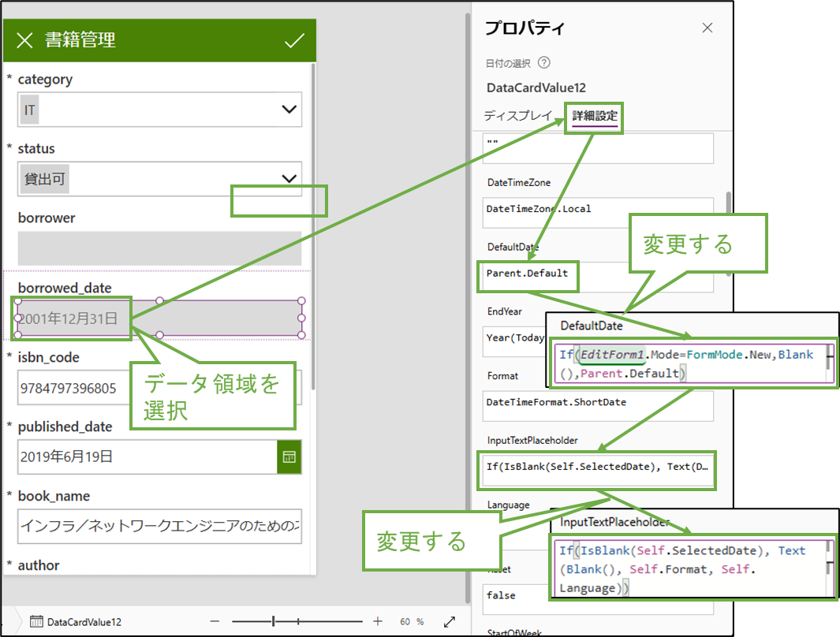Click the 書籍管理 form title

tap(80, 40)
